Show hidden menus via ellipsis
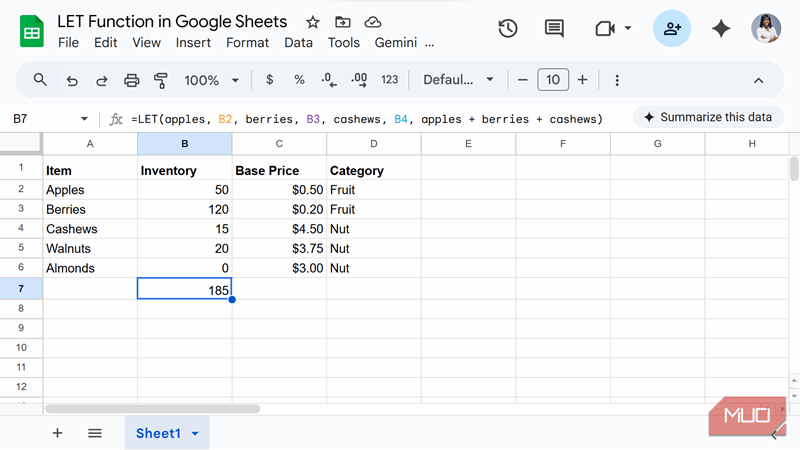Viewport: 800px width, 450px height. pos(430,44)
